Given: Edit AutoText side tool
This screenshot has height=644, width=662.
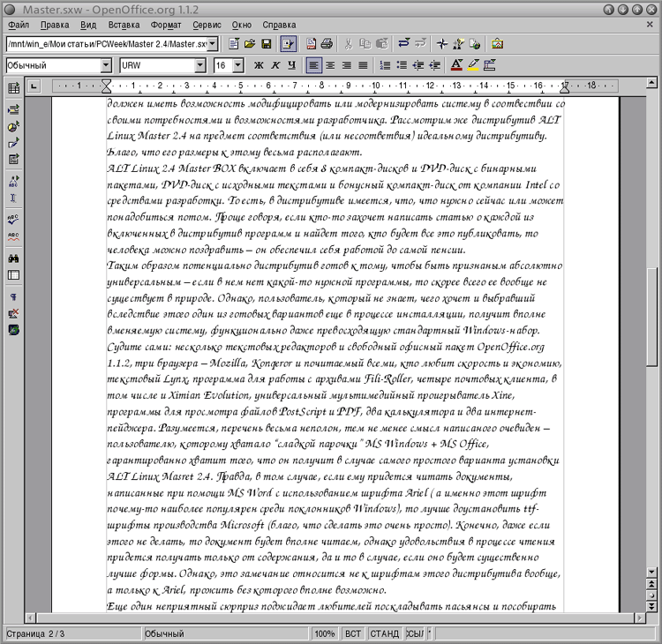Looking at the screenshot, I should [x=13, y=182].
